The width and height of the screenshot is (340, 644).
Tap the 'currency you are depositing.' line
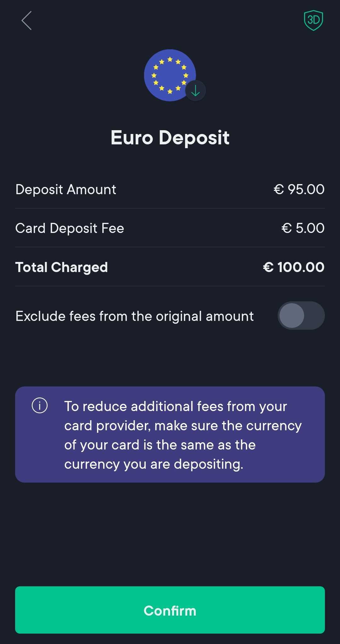154,464
